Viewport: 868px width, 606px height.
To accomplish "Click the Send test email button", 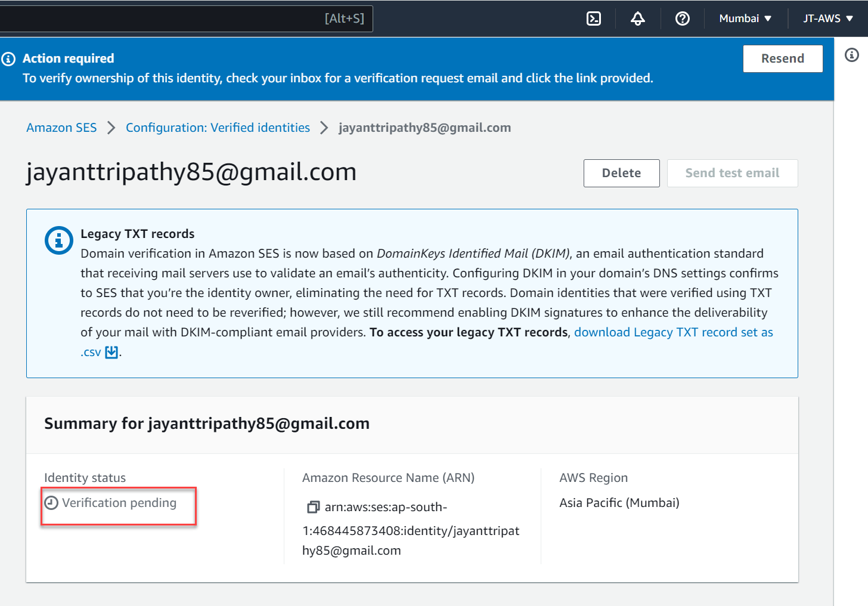I will [x=732, y=173].
